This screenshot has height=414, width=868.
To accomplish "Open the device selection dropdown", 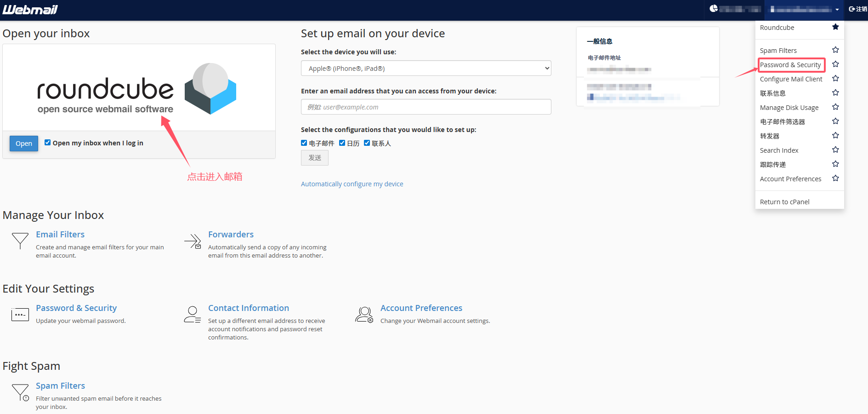I will 425,68.
